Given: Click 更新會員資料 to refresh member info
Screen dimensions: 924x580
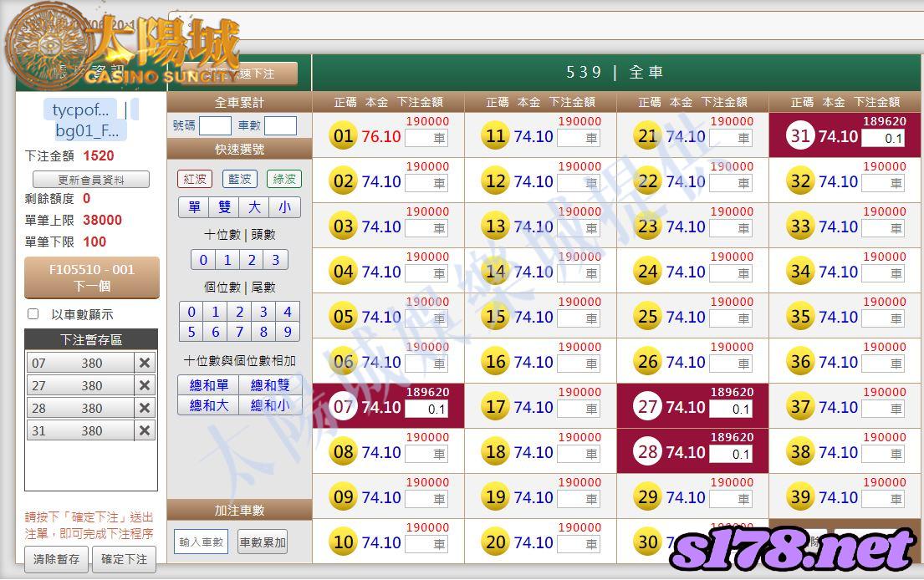Looking at the screenshot, I should (91, 180).
